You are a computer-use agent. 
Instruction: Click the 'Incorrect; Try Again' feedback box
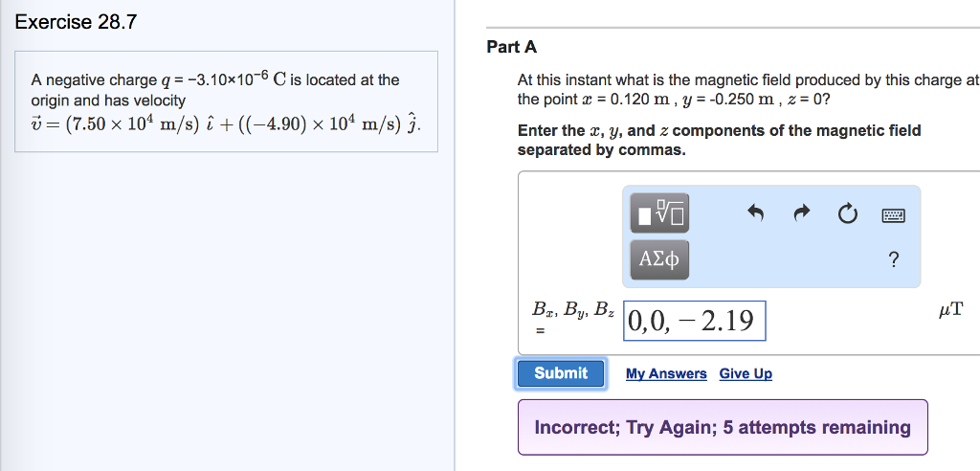[x=723, y=427]
